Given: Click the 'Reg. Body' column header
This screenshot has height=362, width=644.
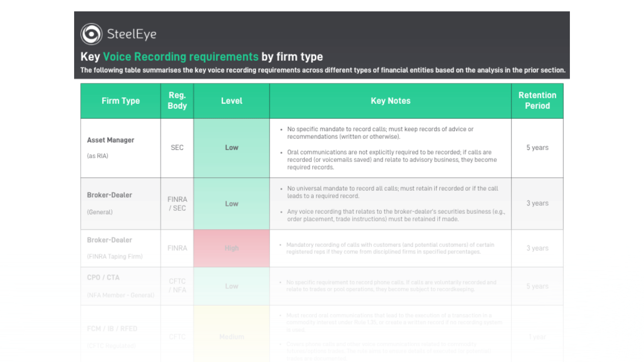Looking at the screenshot, I should tap(177, 101).
